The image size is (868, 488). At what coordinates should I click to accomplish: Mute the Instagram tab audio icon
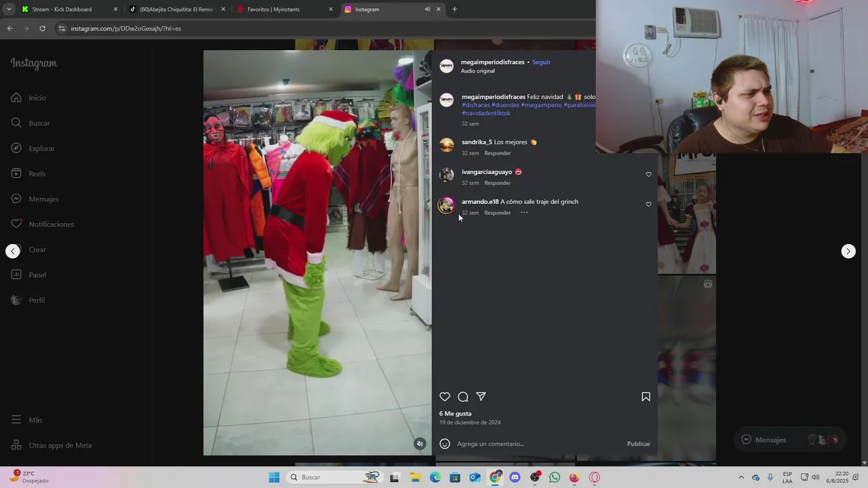427,9
